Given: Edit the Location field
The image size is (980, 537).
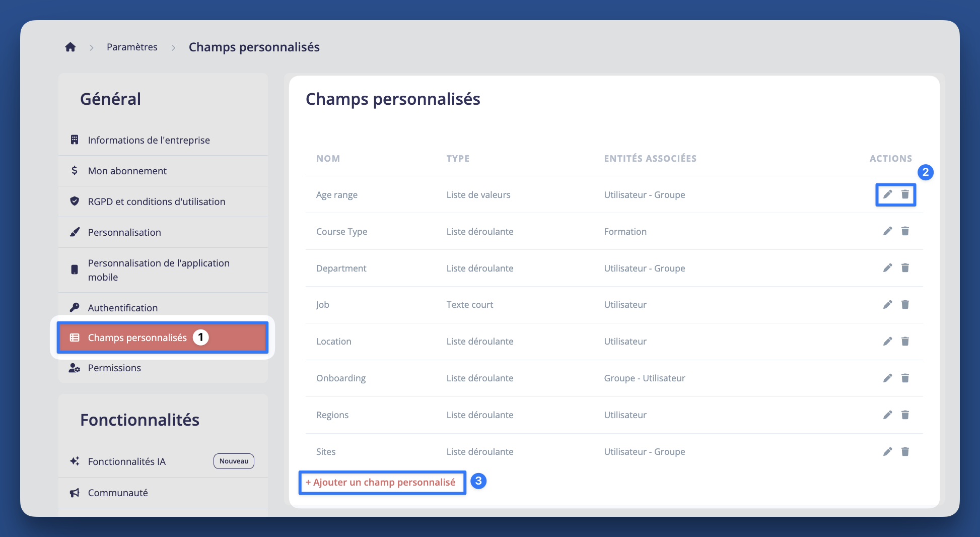Looking at the screenshot, I should click(x=887, y=342).
